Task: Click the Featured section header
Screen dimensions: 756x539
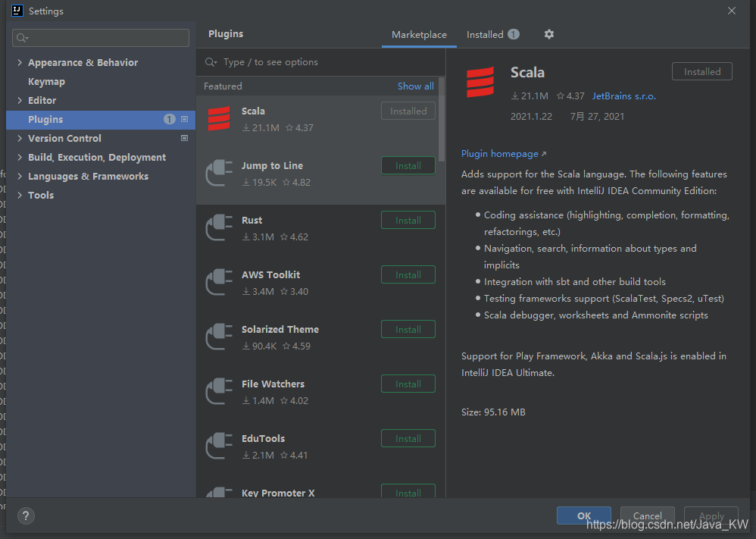Action: (x=223, y=86)
